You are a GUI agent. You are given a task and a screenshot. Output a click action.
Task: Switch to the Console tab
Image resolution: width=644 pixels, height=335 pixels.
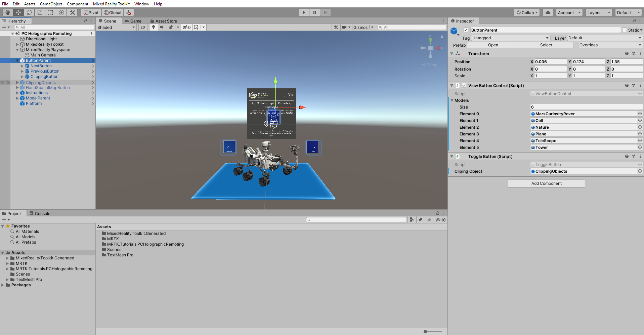40,213
